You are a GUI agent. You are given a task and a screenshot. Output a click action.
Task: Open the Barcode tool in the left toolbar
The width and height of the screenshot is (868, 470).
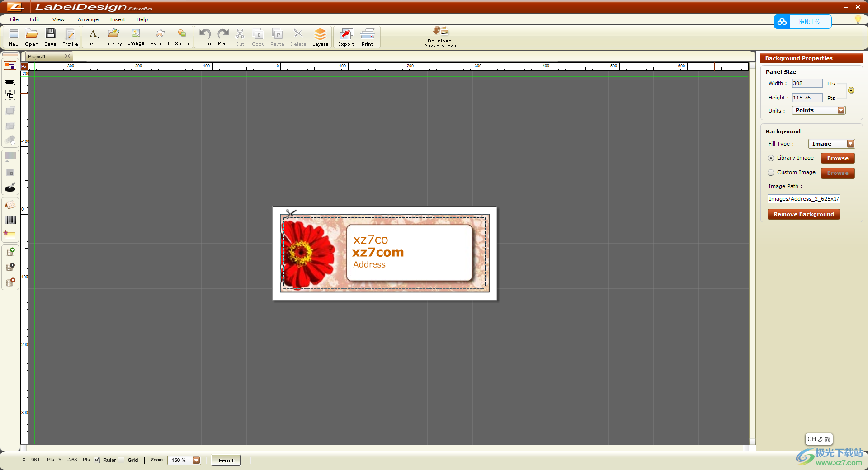click(x=10, y=221)
